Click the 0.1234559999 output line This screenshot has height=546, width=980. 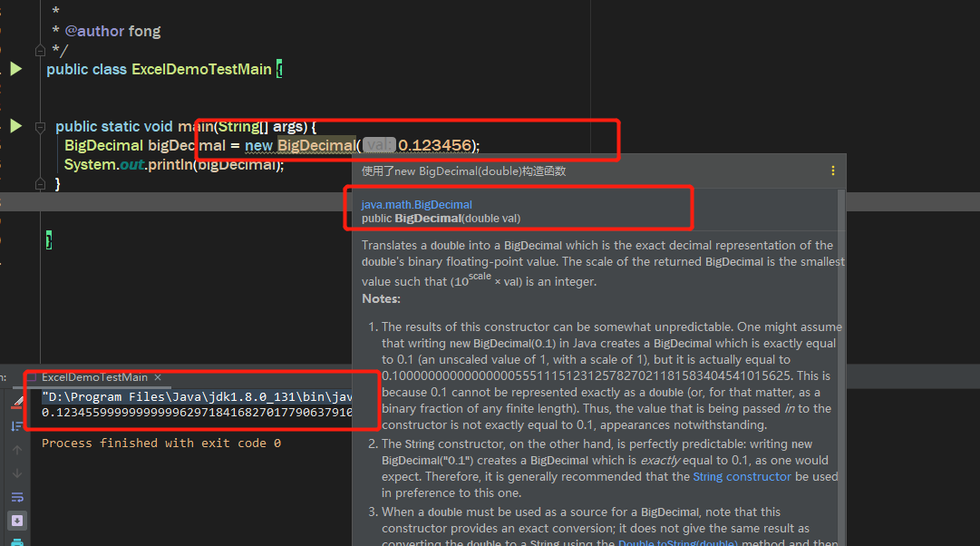point(197,412)
